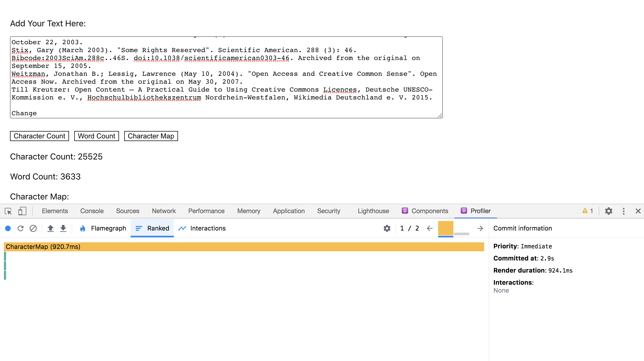644x361 pixels.
Task: Click the Character Map button
Action: coord(151,136)
